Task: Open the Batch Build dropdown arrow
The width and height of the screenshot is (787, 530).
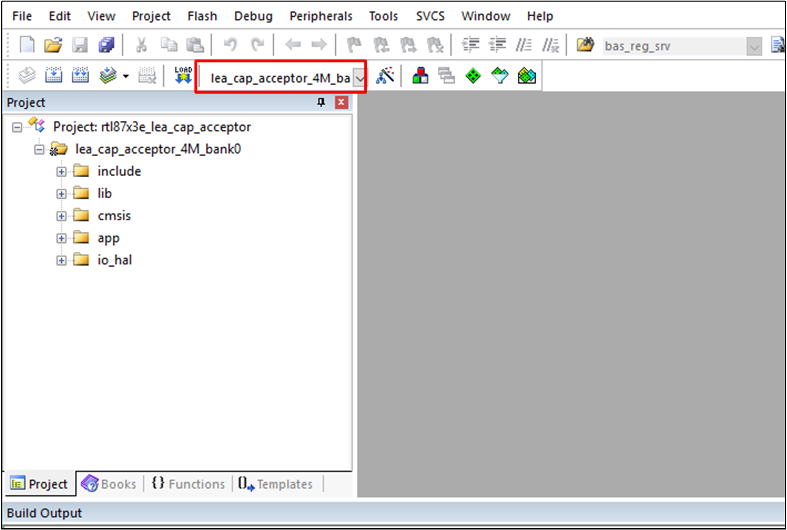Action: 125,76
